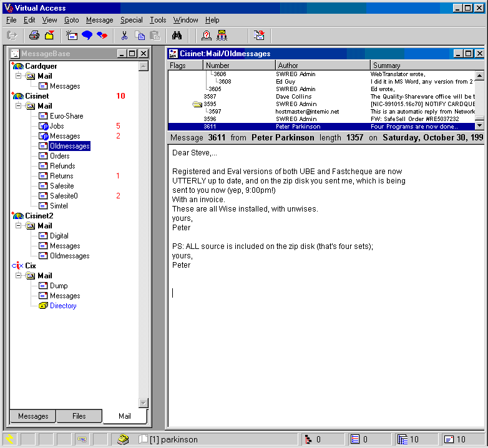Click the paste clipboard icon
The width and height of the screenshot is (488, 448).
pos(155,36)
